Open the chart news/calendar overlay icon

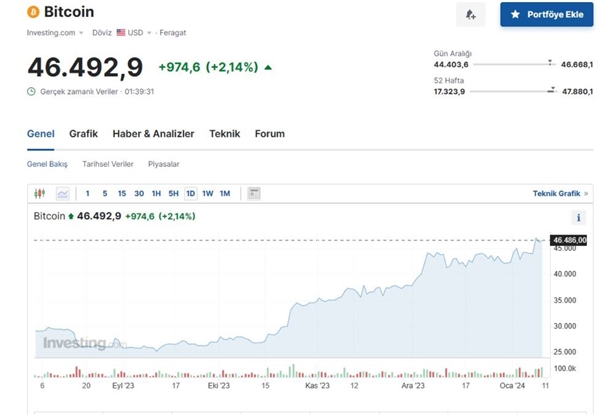click(x=254, y=194)
